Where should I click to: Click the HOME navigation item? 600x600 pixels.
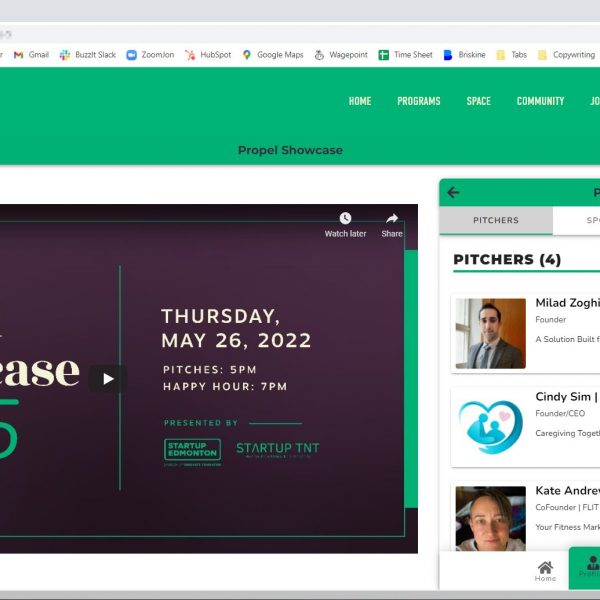point(360,101)
